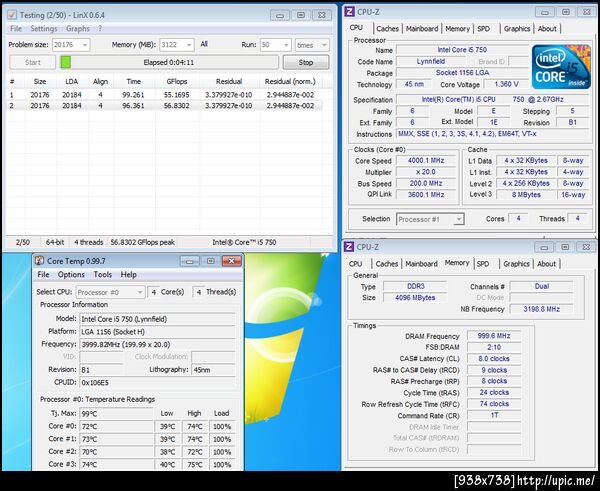Screen dimensions: 600x491
Task: Click the LinX title bar checkmark icon
Action: pyautogui.click(x=12, y=15)
